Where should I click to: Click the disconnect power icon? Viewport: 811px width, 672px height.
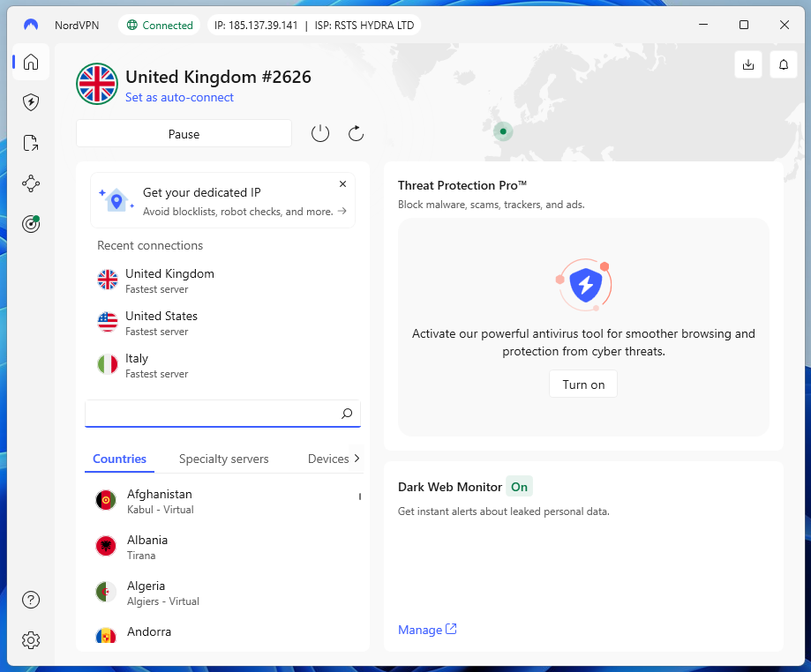click(x=320, y=134)
